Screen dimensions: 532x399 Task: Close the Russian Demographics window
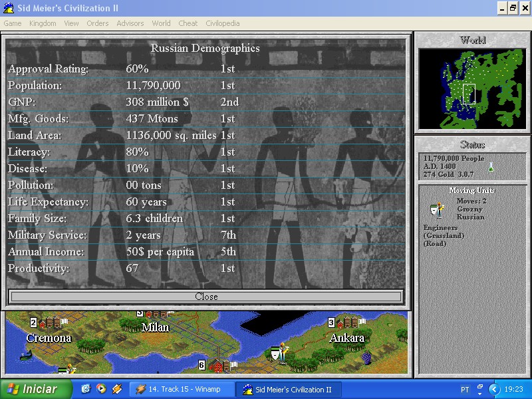pos(206,297)
